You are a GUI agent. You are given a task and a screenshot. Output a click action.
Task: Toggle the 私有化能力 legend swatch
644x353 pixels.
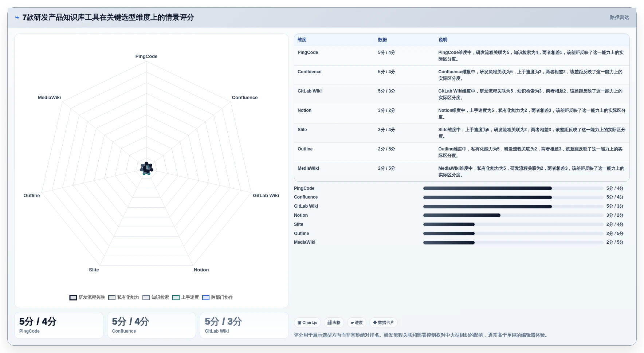(x=112, y=298)
